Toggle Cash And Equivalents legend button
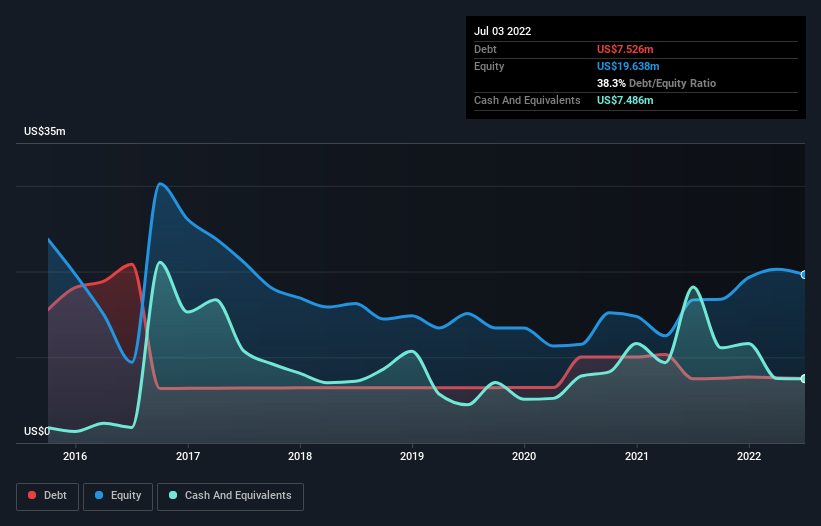Image resolution: width=821 pixels, height=526 pixels. [230, 496]
